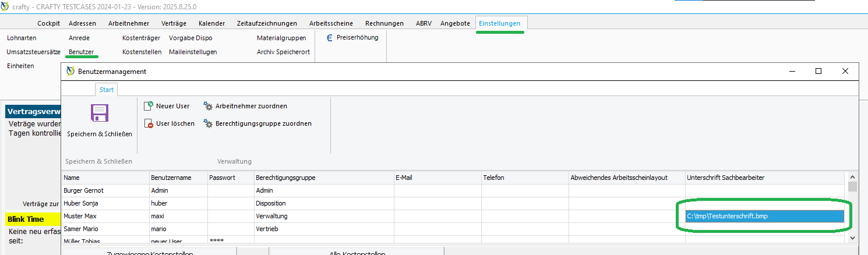Open the Einstellungen ribbon tab
This screenshot has height=255, width=868.
click(x=499, y=23)
